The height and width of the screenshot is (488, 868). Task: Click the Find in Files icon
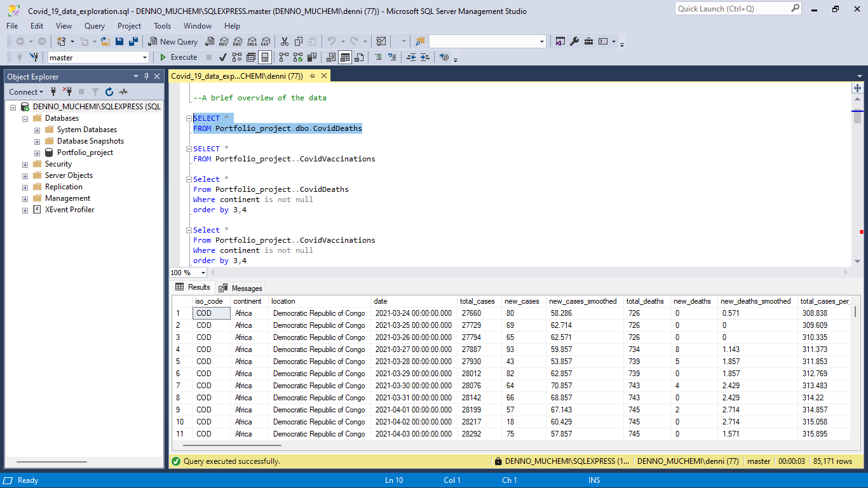[x=419, y=41]
